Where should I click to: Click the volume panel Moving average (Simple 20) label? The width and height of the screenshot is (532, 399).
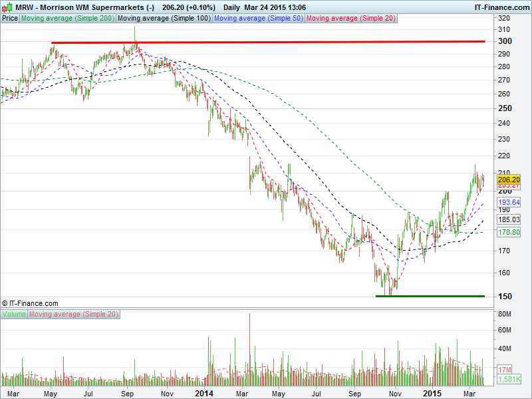point(73,313)
